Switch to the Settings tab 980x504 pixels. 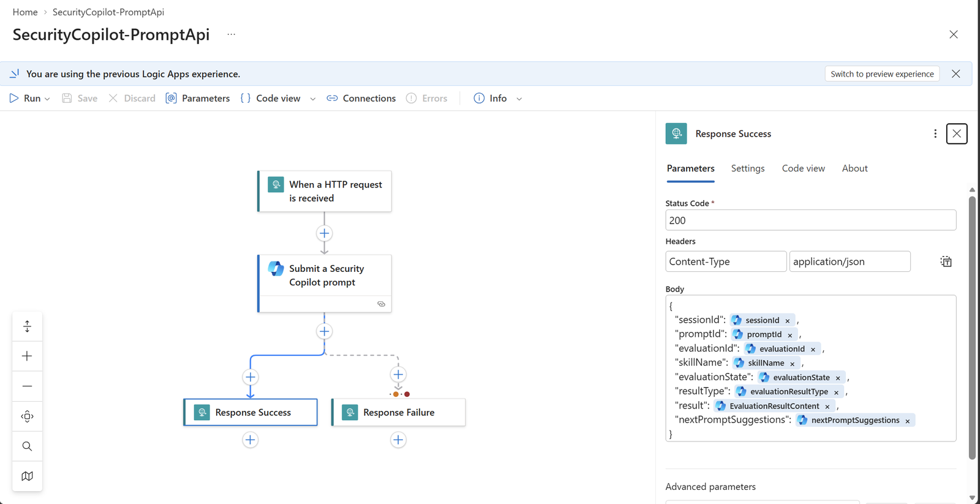pos(748,168)
